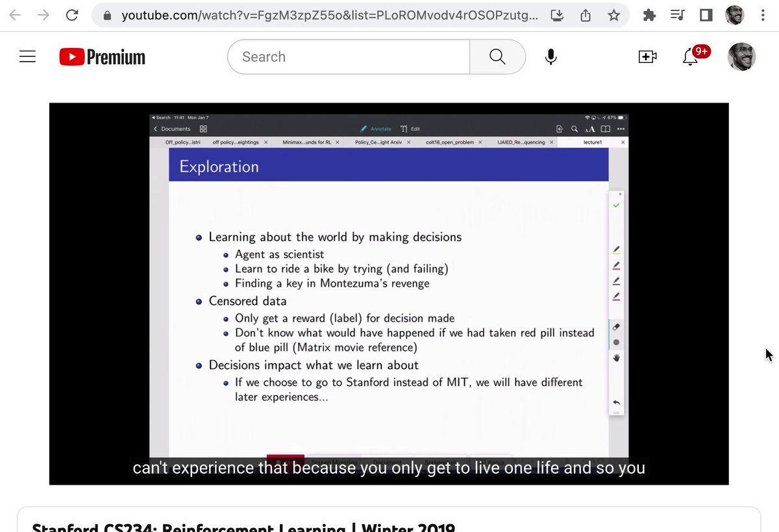Image resolution: width=779 pixels, height=532 pixels.
Task: Close the colt18_open_problem tab
Action: (480, 142)
